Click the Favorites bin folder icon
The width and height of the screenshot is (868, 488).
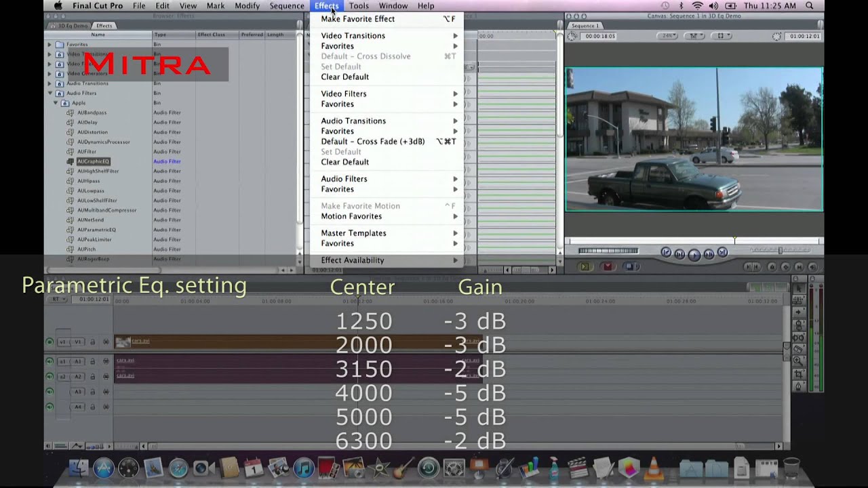click(x=60, y=45)
